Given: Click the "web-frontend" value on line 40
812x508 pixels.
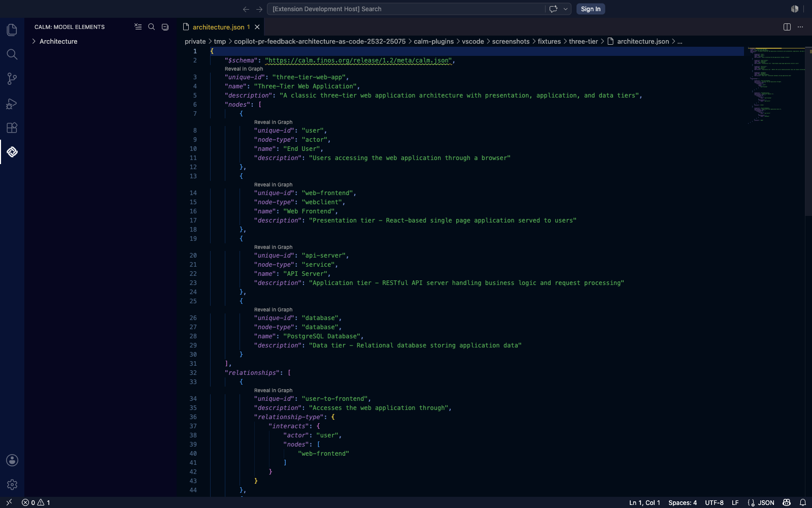Looking at the screenshot, I should [x=323, y=454].
